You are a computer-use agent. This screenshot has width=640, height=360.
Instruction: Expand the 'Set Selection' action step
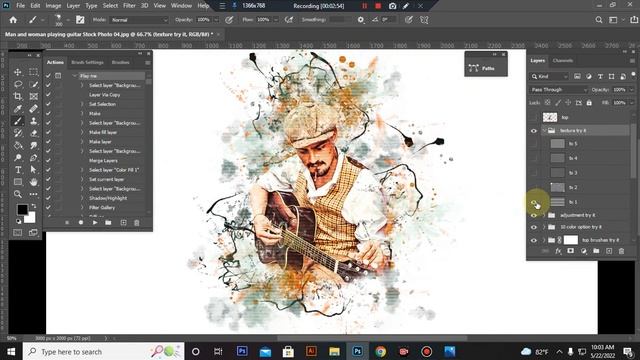(82, 104)
